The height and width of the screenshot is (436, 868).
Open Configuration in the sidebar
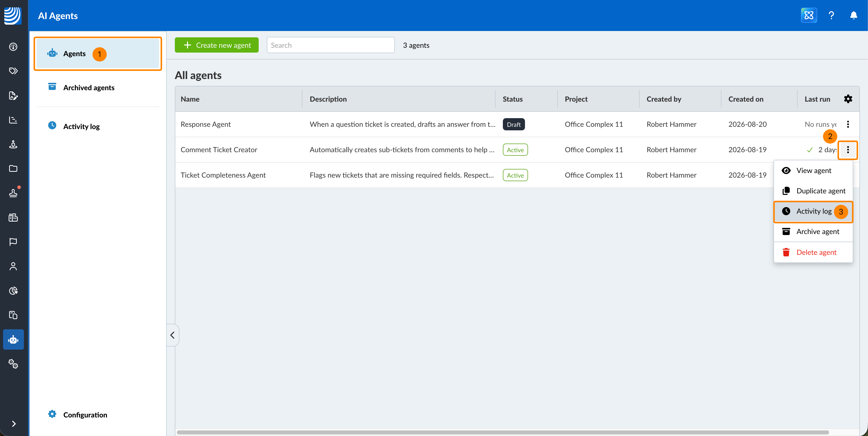pos(98,414)
